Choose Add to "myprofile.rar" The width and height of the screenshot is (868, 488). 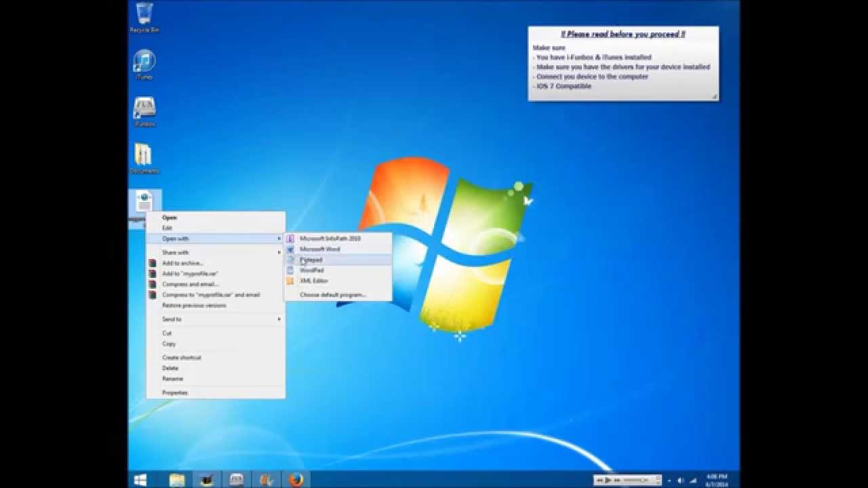coord(216,273)
